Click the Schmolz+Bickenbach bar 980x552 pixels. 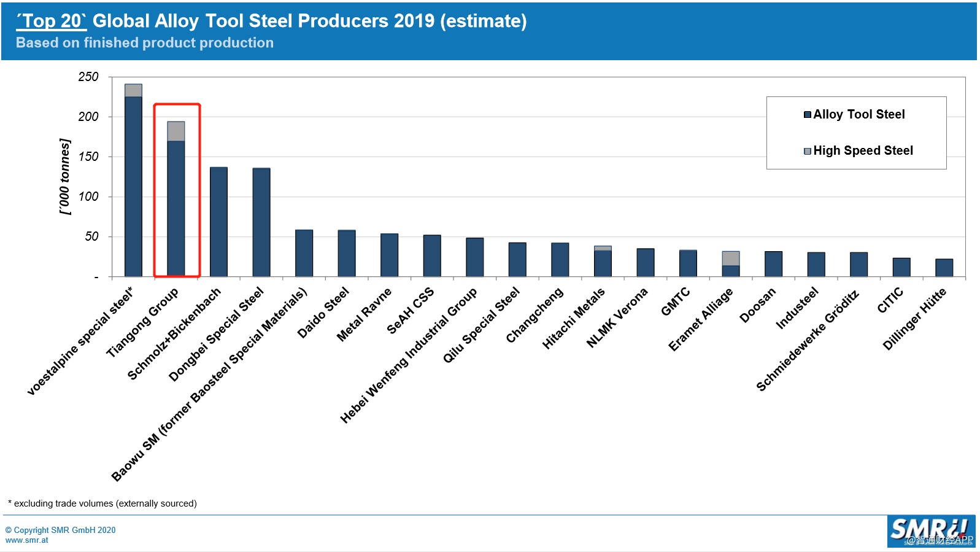pyautogui.click(x=218, y=222)
